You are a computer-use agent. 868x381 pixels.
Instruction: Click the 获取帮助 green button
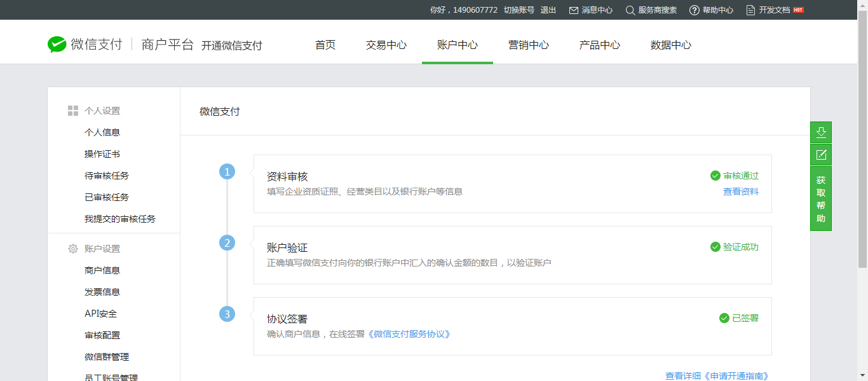coord(821,198)
